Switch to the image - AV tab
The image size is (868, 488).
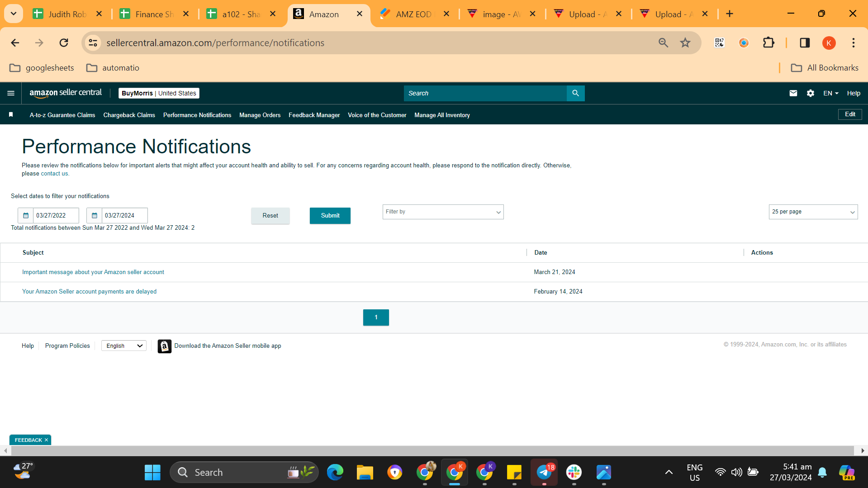[502, 14]
